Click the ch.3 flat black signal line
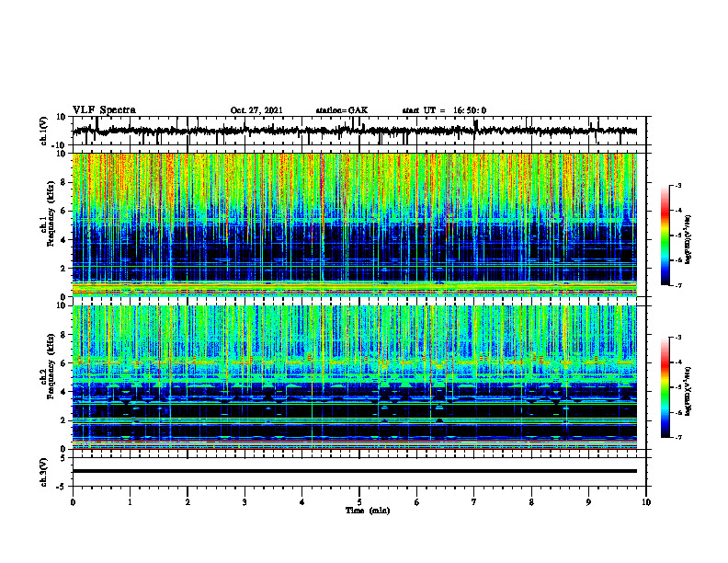Image resolution: width=728 pixels, height=563 pixels. (x=355, y=471)
